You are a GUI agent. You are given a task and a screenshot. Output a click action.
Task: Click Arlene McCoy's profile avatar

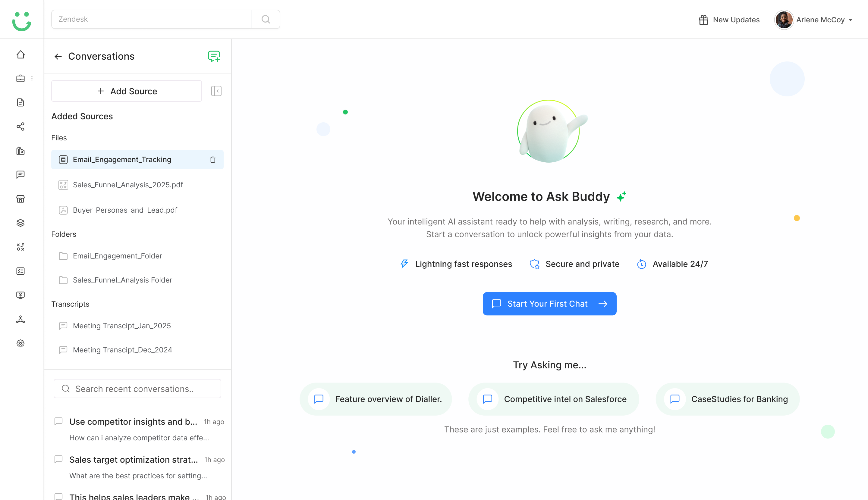tap(784, 20)
